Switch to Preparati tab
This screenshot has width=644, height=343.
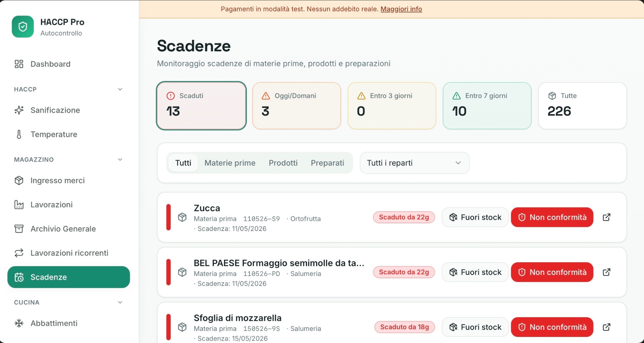pyautogui.click(x=327, y=163)
